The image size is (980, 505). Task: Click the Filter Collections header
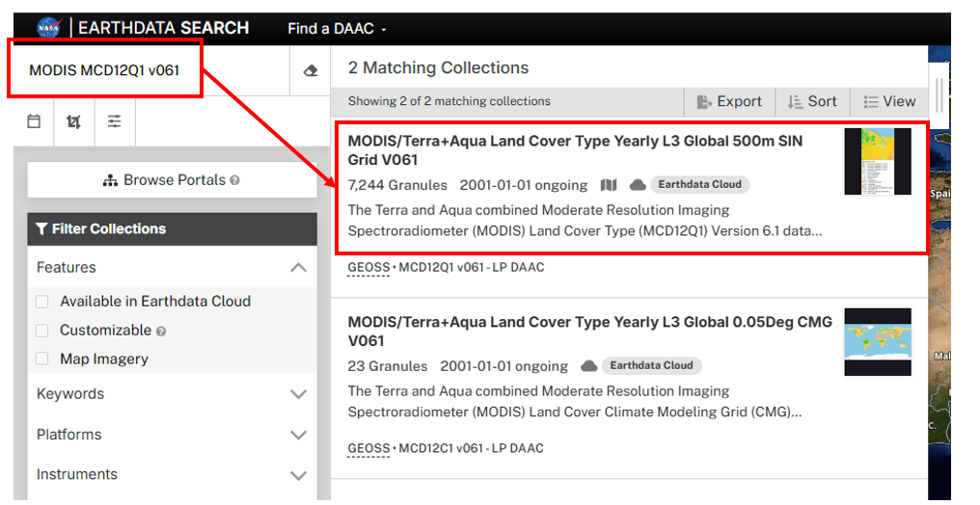click(x=172, y=229)
